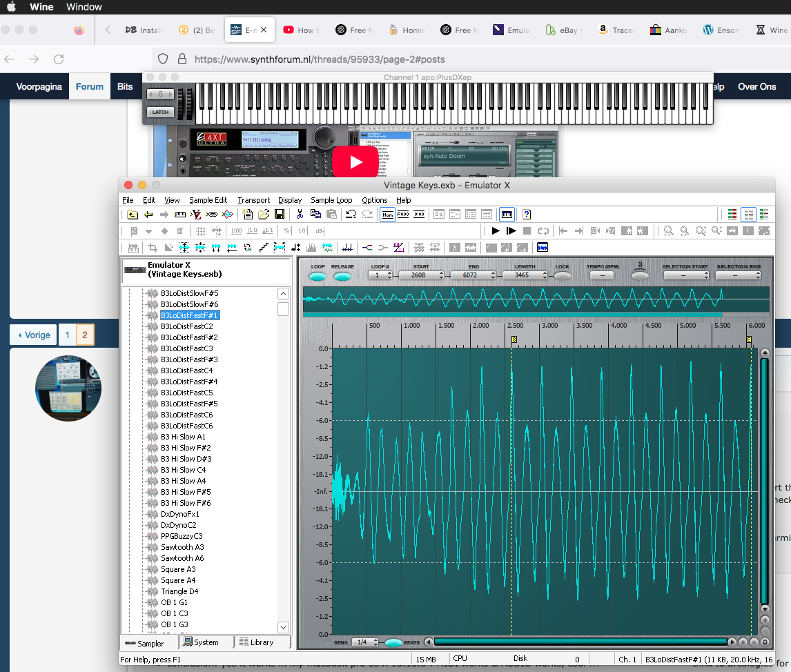Screen dimensions: 791x672
Task: Click the loop START value stepper
Action: 442,275
